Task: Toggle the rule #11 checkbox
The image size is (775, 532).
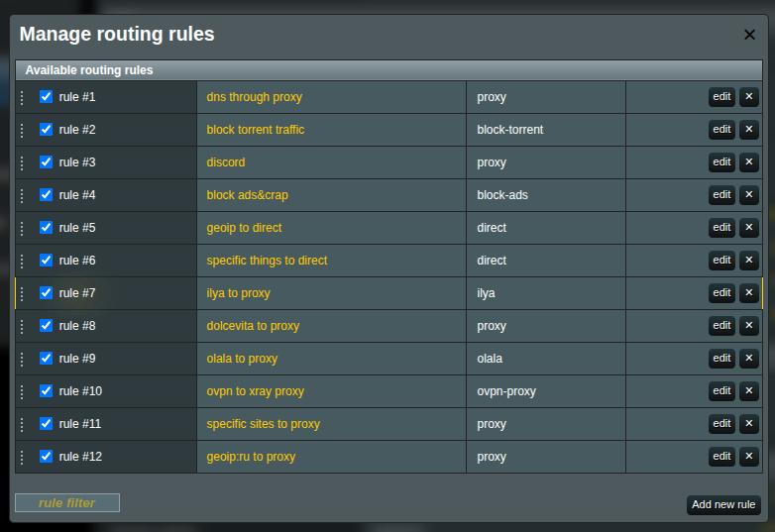Action: (46, 424)
